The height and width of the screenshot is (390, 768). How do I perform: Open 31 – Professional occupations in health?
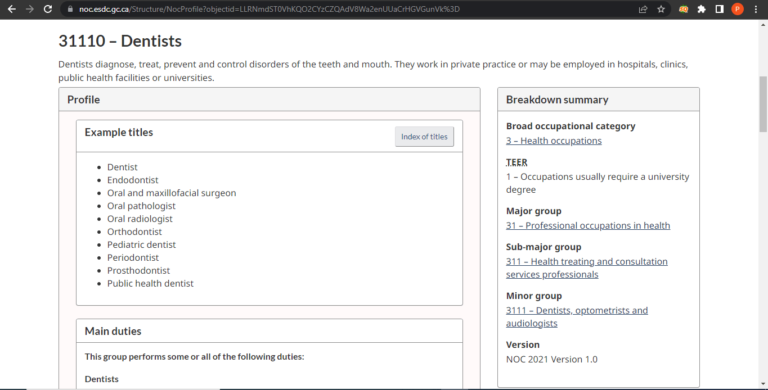point(588,225)
